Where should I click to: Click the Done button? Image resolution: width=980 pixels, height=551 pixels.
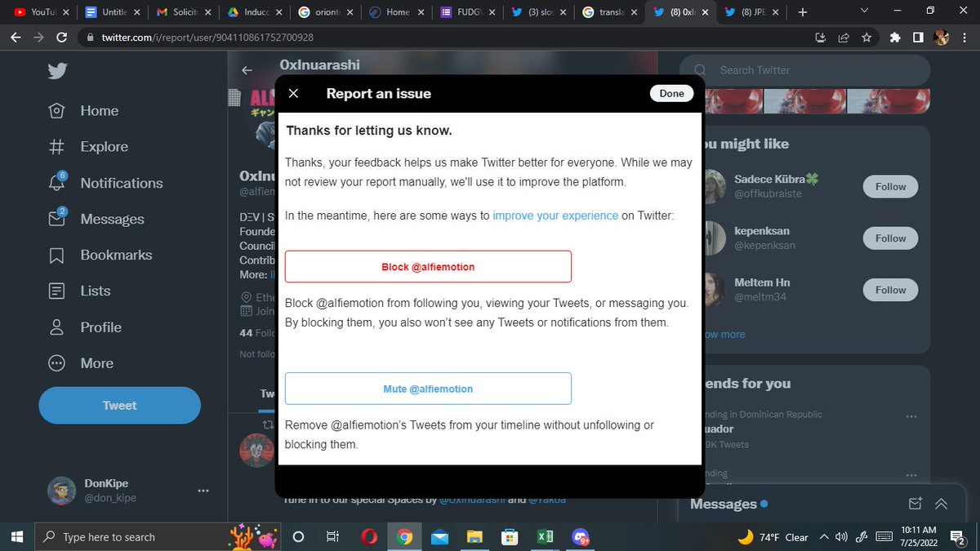pyautogui.click(x=671, y=93)
